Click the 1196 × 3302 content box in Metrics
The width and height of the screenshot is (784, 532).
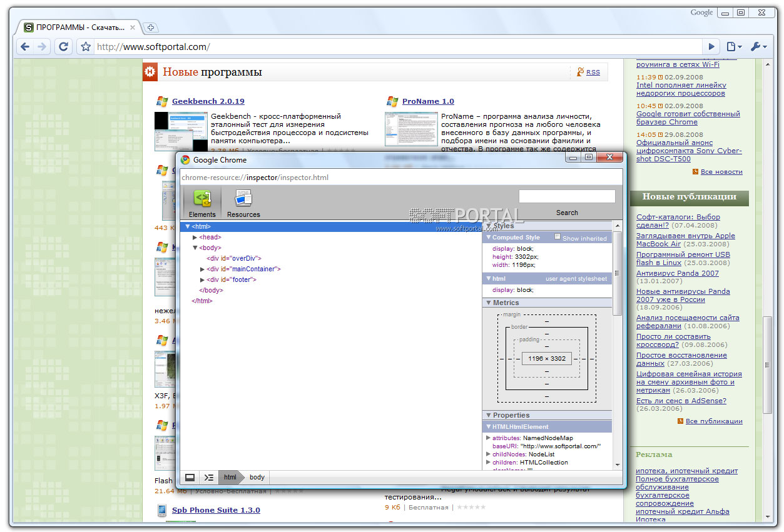pos(546,359)
